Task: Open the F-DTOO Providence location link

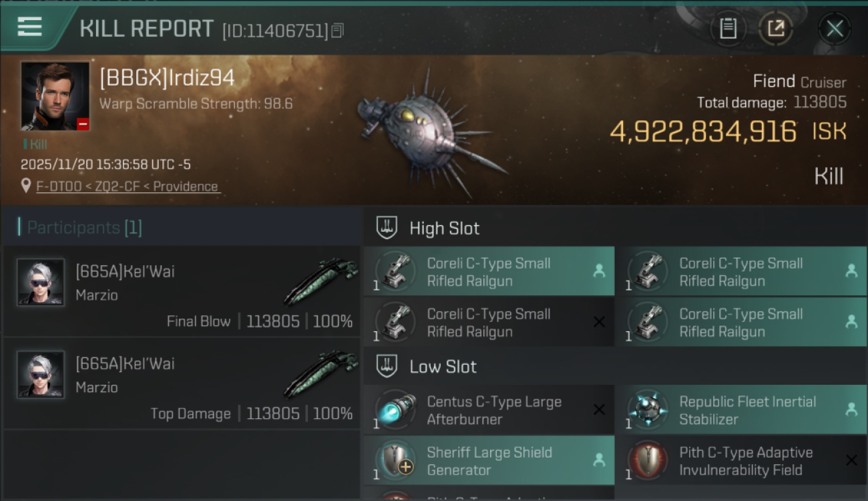Action: coord(127,186)
